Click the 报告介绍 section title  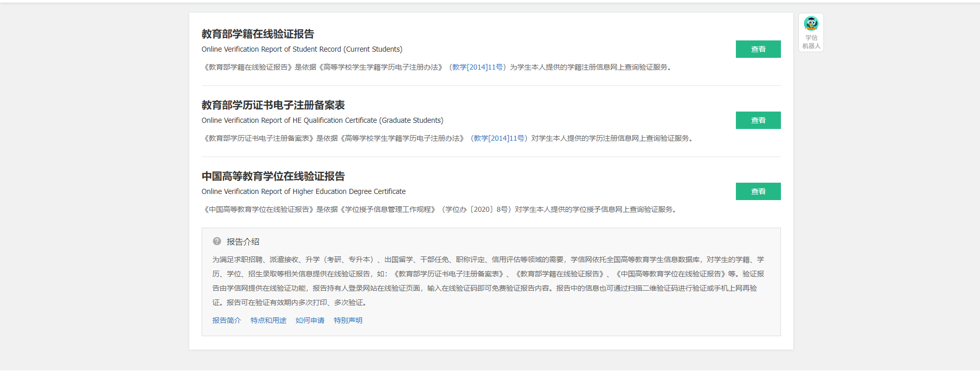243,242
